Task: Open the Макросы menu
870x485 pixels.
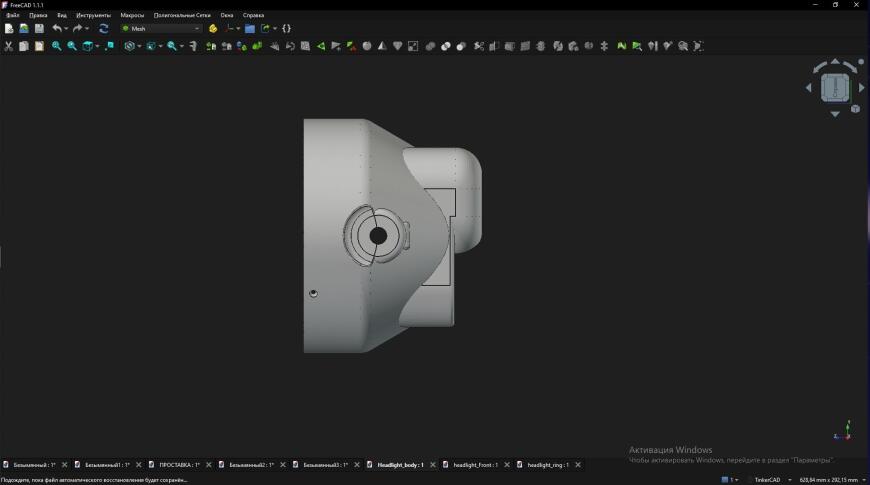Action: pyautogui.click(x=132, y=15)
